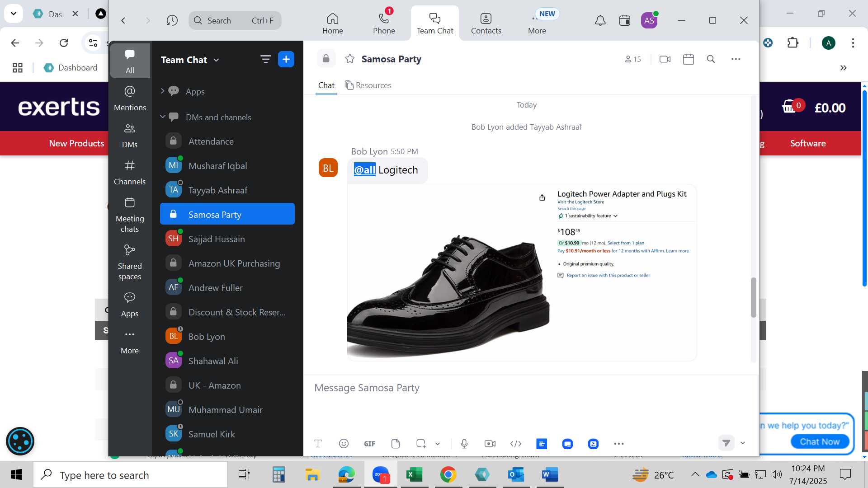Open the More menu in Zoom top bar

click(537, 23)
